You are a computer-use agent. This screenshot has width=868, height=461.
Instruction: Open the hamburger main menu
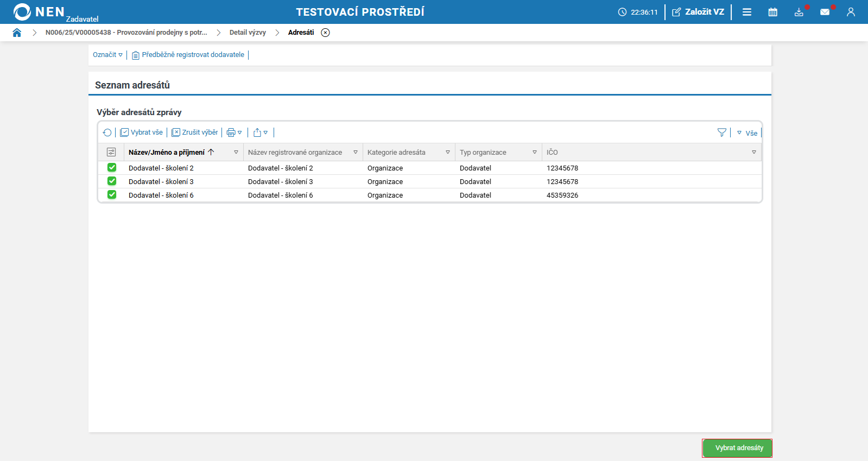point(747,12)
